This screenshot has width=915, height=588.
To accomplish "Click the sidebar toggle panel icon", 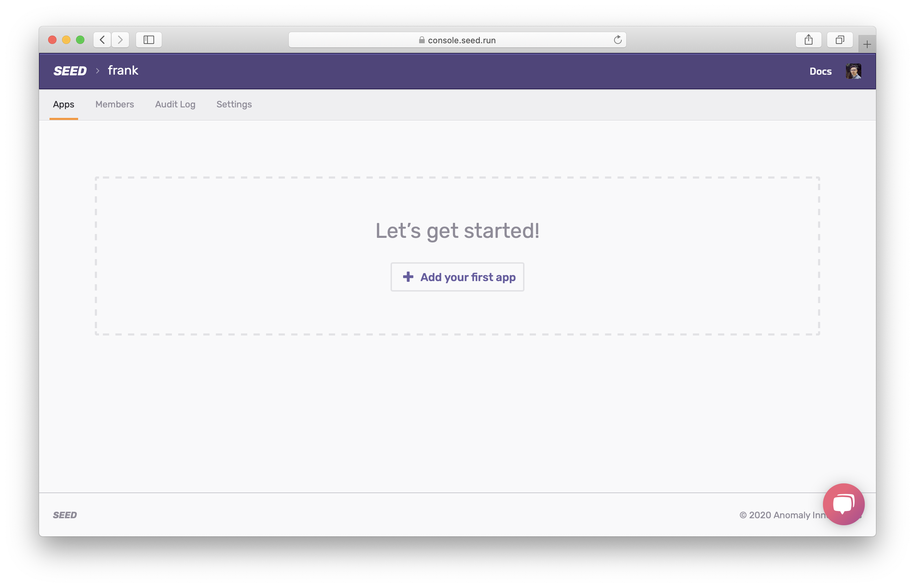I will pos(149,39).
